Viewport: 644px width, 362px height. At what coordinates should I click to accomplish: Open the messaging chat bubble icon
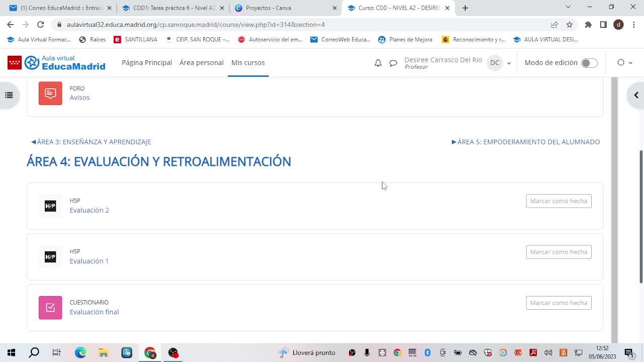[x=393, y=63]
